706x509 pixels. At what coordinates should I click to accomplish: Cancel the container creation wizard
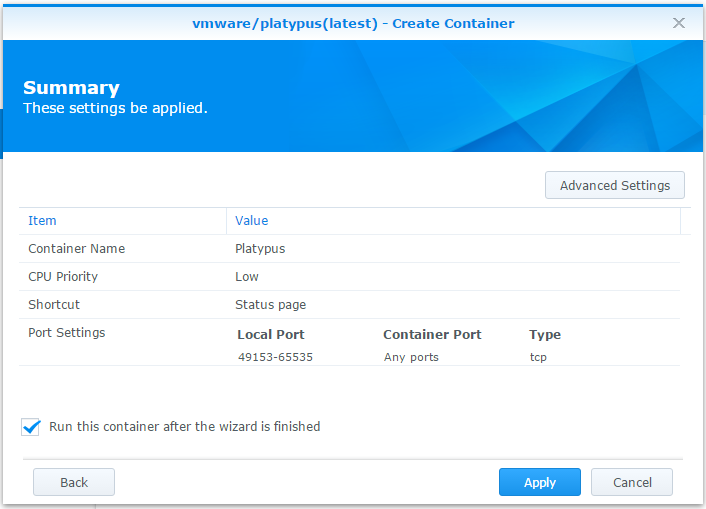[x=632, y=482]
